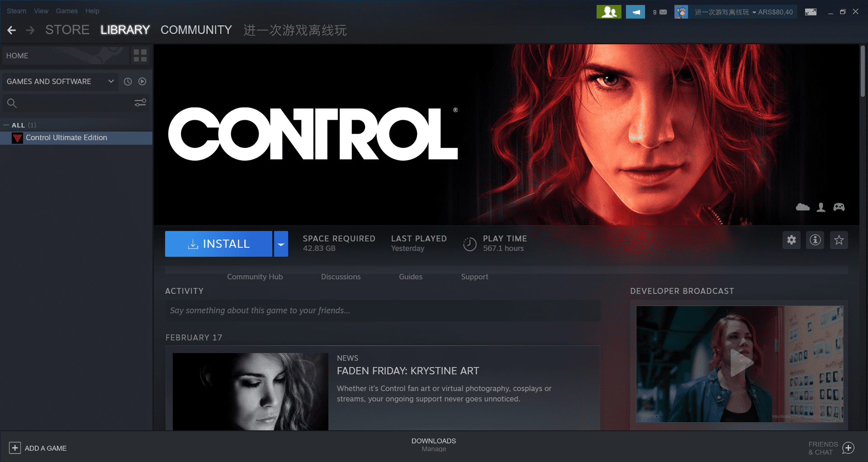Open library filter options with the sliders icon
The width and height of the screenshot is (868, 462).
click(140, 103)
